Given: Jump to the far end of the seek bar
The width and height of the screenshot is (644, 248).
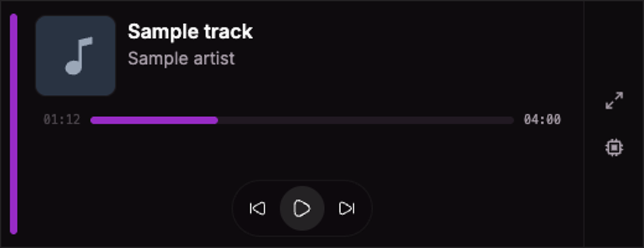Looking at the screenshot, I should (x=512, y=120).
